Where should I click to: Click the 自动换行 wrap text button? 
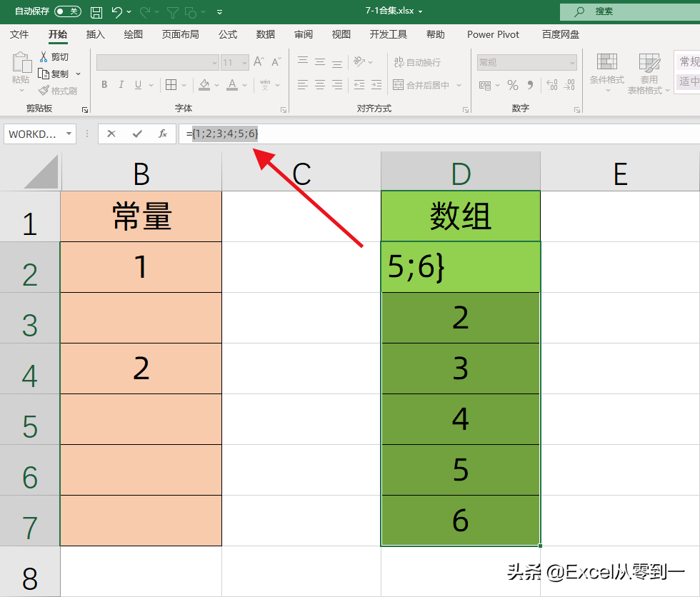[x=418, y=62]
